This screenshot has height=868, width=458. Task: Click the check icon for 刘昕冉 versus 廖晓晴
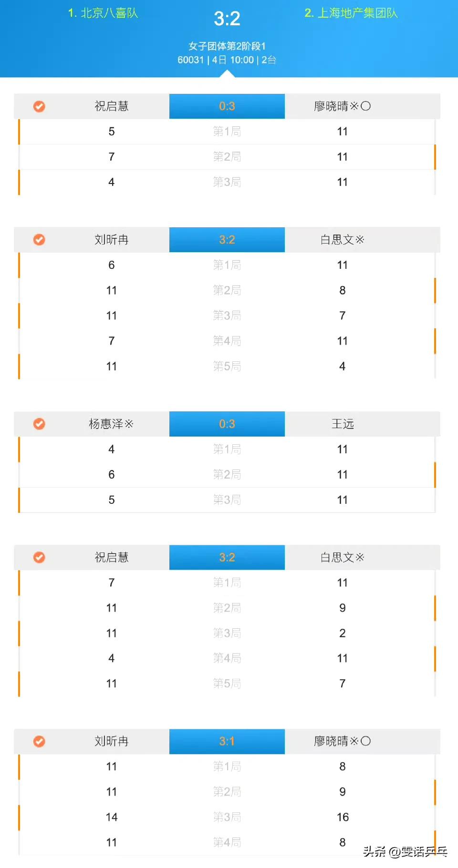[x=39, y=741]
